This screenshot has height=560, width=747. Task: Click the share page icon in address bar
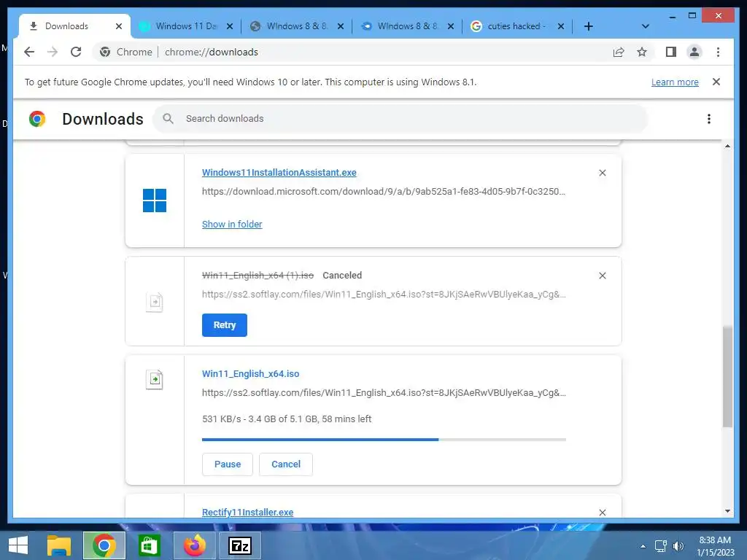(x=619, y=52)
